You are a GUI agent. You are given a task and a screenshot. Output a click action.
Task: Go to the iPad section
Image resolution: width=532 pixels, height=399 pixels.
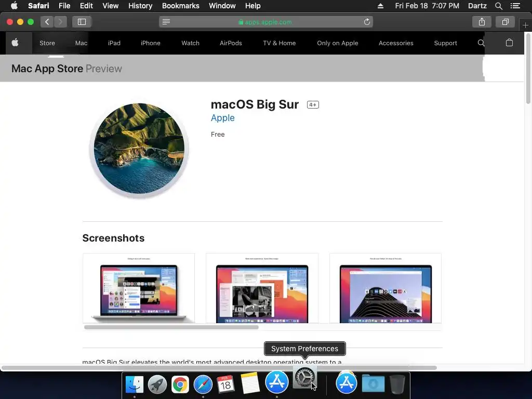click(114, 43)
